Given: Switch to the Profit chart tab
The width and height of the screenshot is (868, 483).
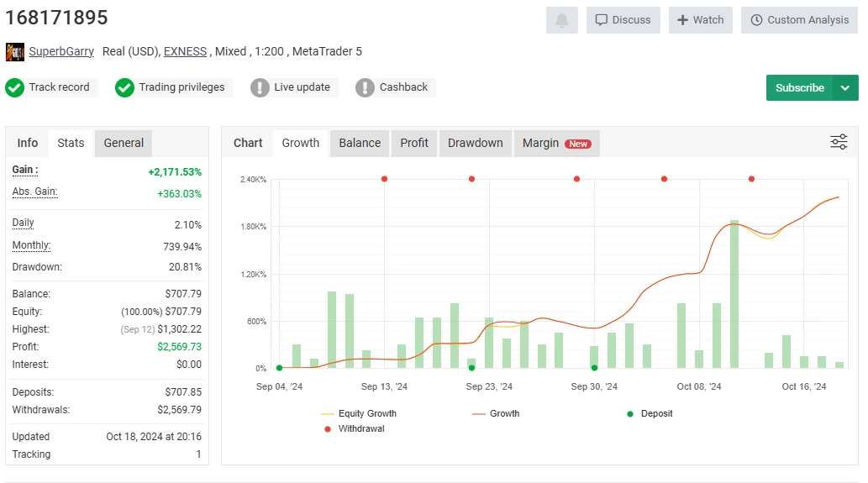Looking at the screenshot, I should coord(414,144).
